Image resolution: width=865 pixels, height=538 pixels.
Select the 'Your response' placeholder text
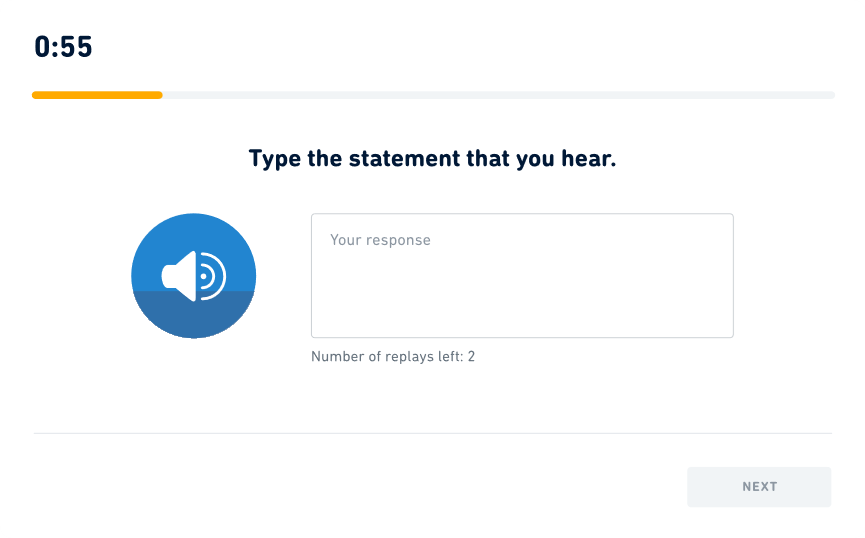tap(380, 240)
